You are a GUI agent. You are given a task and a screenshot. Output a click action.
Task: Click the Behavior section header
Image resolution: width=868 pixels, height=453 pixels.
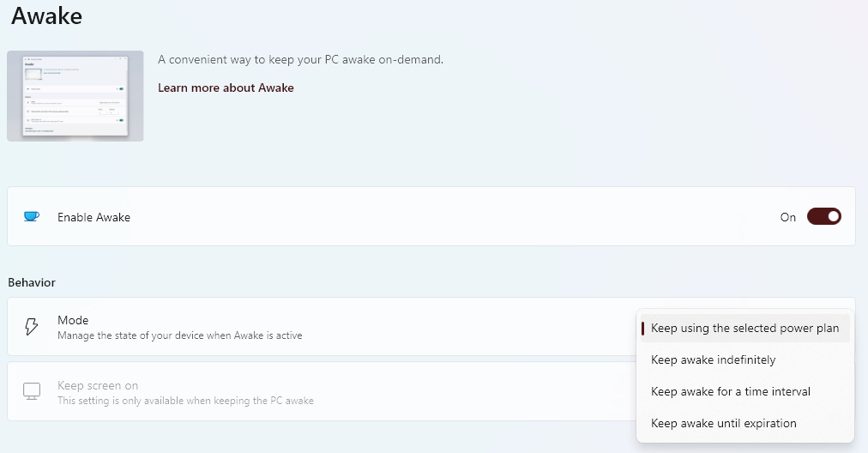tap(32, 282)
